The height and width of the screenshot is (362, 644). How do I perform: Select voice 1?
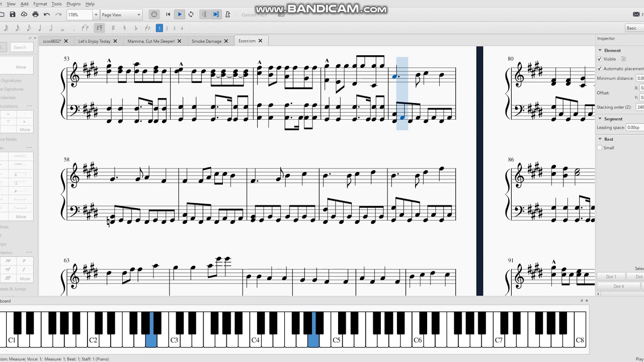pyautogui.click(x=159, y=28)
